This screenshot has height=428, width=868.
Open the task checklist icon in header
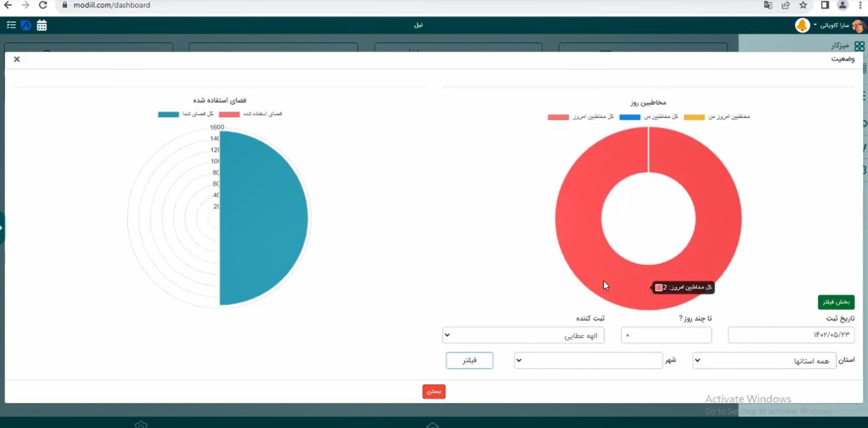[11, 25]
